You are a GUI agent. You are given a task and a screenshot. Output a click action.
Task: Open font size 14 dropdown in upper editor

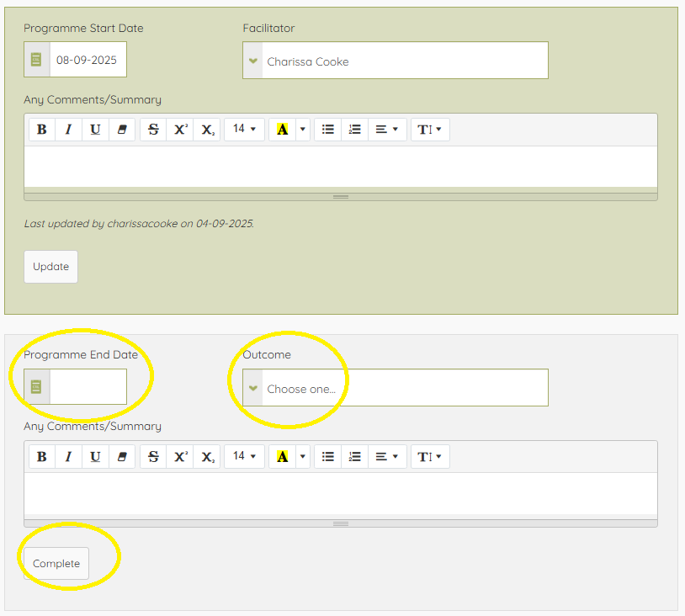tap(244, 130)
